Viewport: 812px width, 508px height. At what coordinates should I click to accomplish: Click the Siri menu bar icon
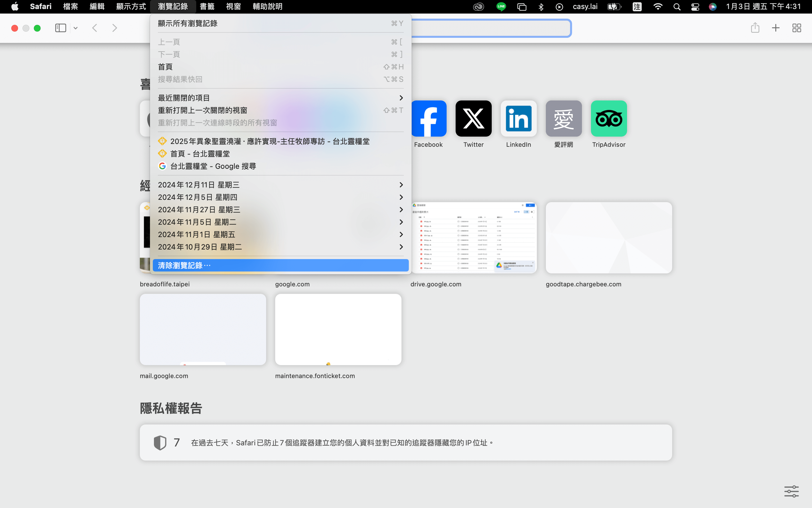(x=713, y=7)
